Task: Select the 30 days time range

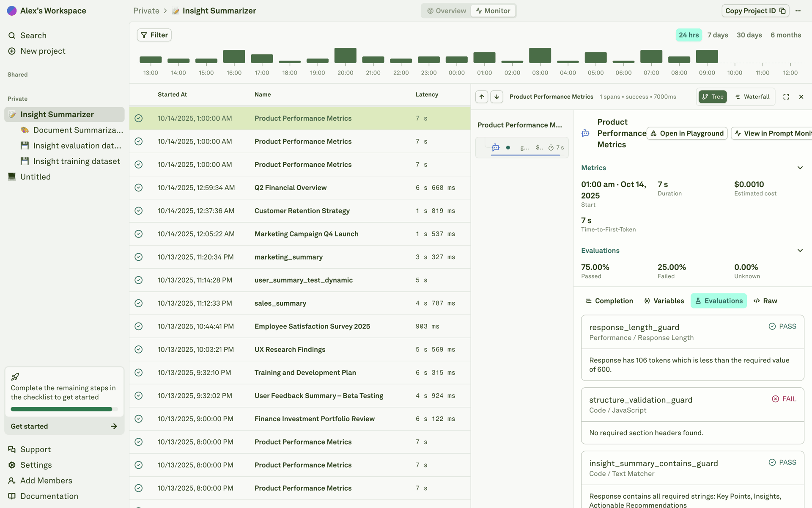Action: [x=749, y=35]
